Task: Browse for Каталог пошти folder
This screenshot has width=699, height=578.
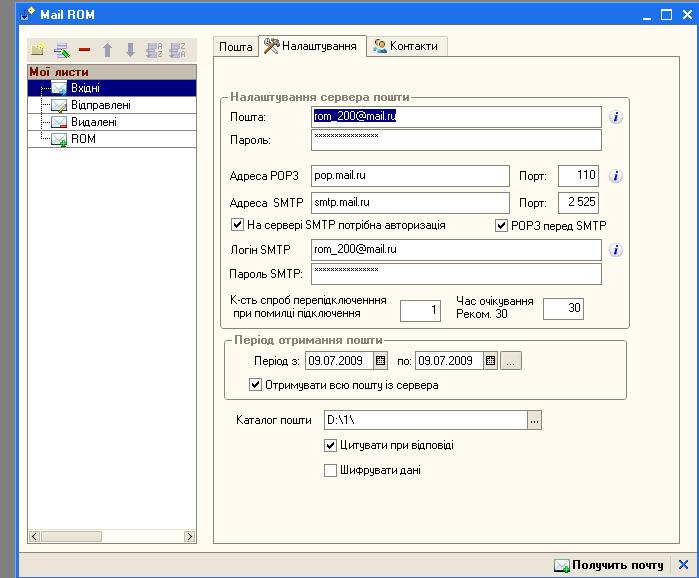Action: tap(535, 420)
